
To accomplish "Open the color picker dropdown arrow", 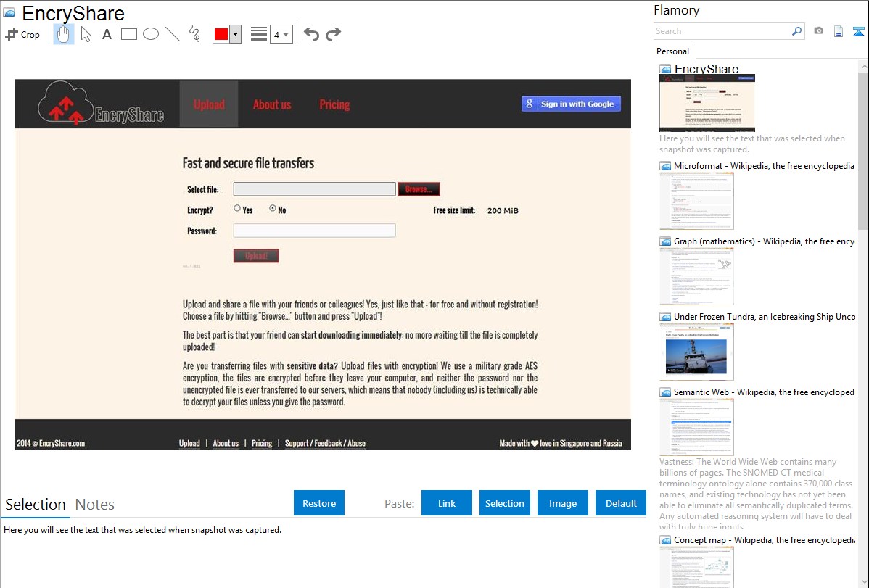I will coord(236,34).
